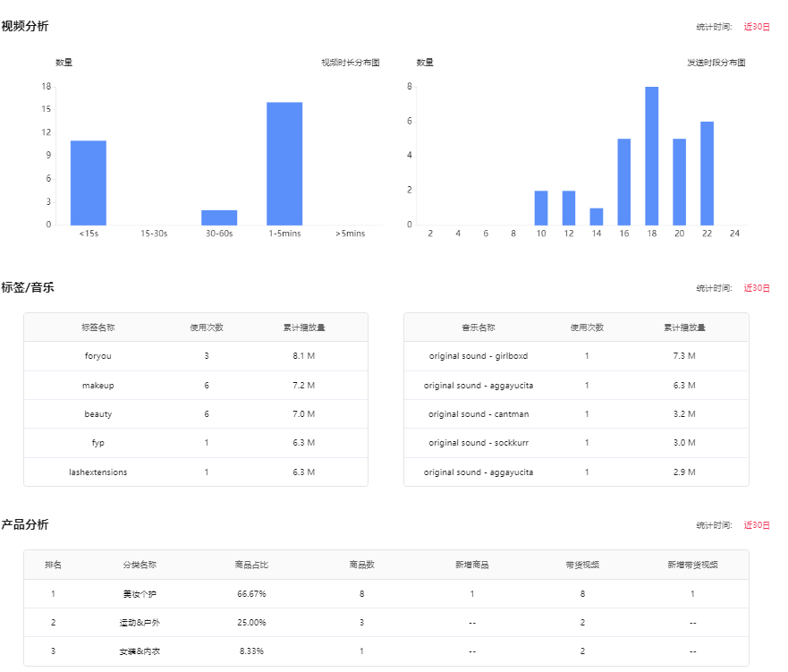Click the tallest bar at hour 18
Image resolution: width=788 pixels, height=672 pixels.
pyautogui.click(x=652, y=156)
